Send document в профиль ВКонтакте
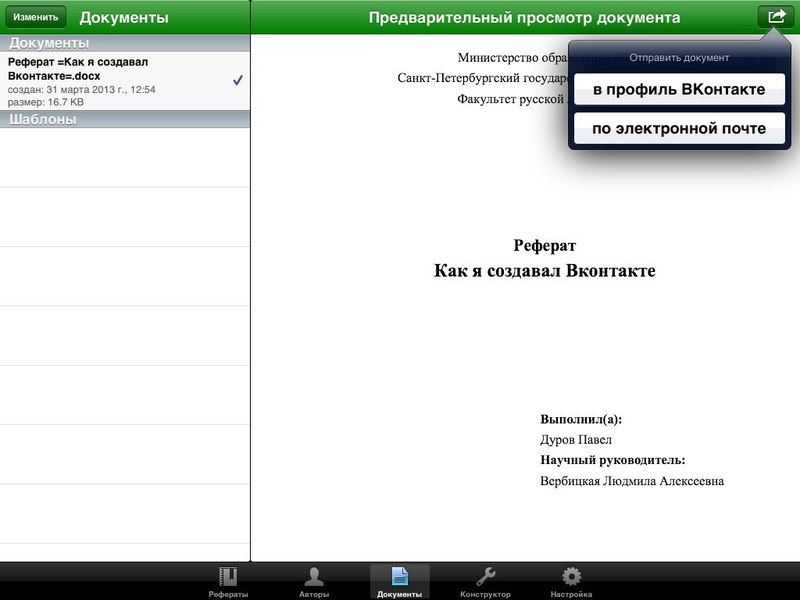The width and height of the screenshot is (800, 600). coord(679,89)
